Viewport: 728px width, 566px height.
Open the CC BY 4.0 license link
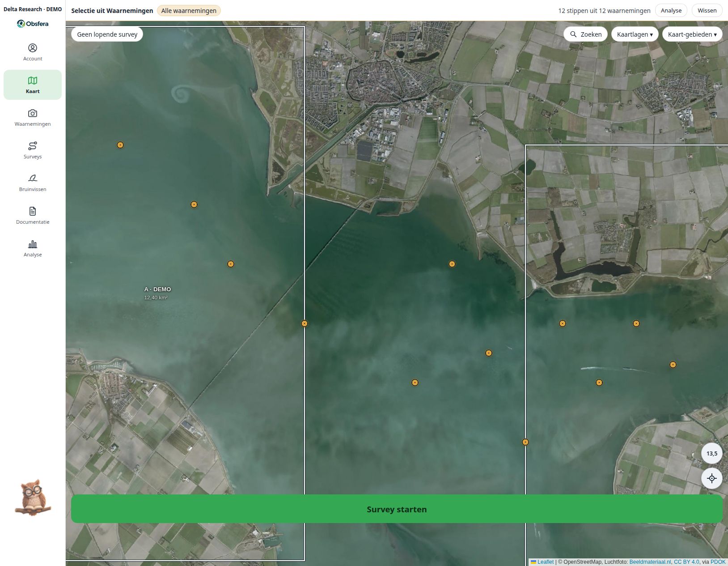686,562
